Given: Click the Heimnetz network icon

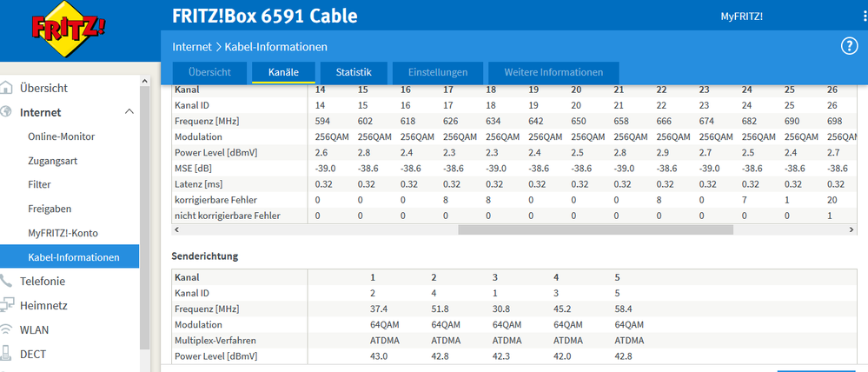Looking at the screenshot, I should tap(7, 305).
